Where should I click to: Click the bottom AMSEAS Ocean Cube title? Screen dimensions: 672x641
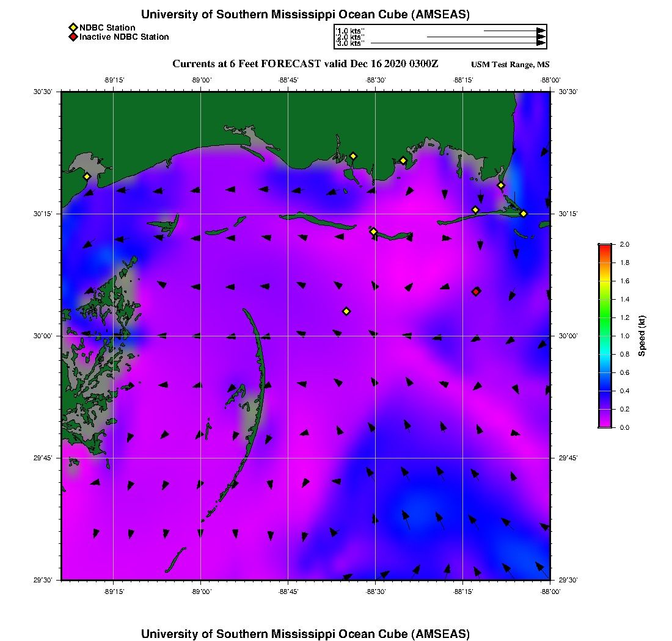pyautogui.click(x=305, y=633)
